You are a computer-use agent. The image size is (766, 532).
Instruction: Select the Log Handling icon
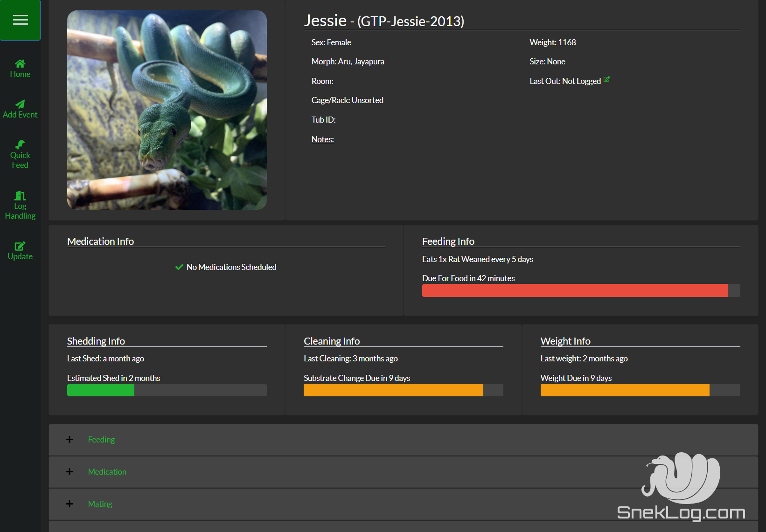click(x=20, y=195)
